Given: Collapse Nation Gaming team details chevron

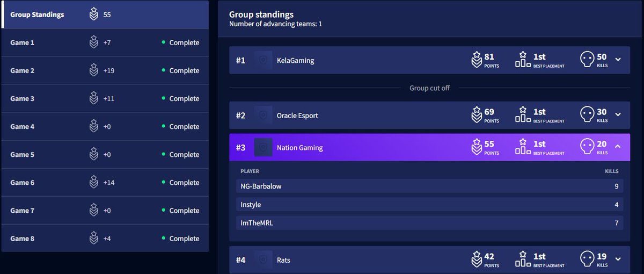Looking at the screenshot, I should (x=618, y=147).
